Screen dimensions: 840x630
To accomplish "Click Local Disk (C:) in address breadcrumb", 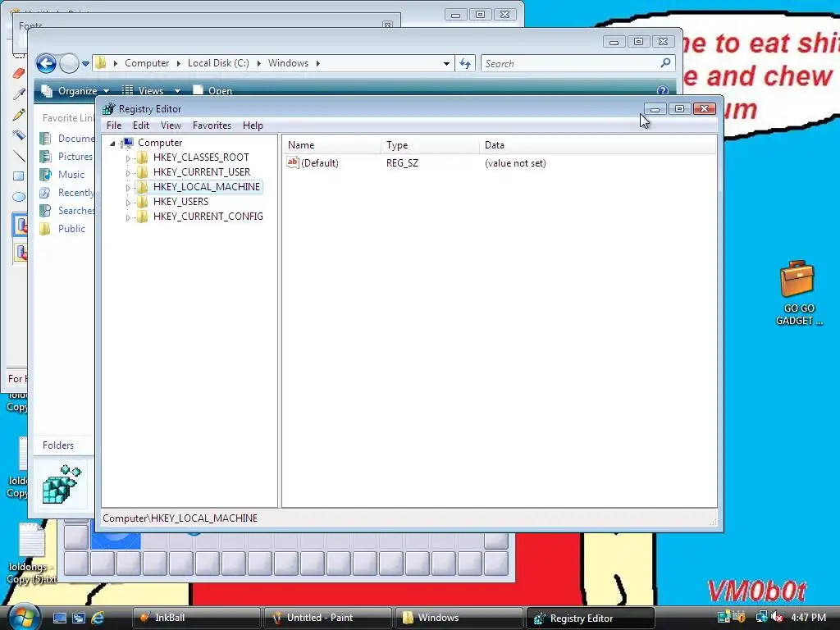I will [218, 62].
